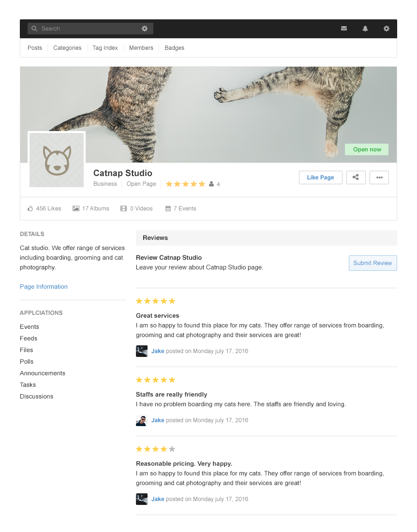
Task: Click the Catnap Studio cat avatar
Action: click(x=57, y=160)
